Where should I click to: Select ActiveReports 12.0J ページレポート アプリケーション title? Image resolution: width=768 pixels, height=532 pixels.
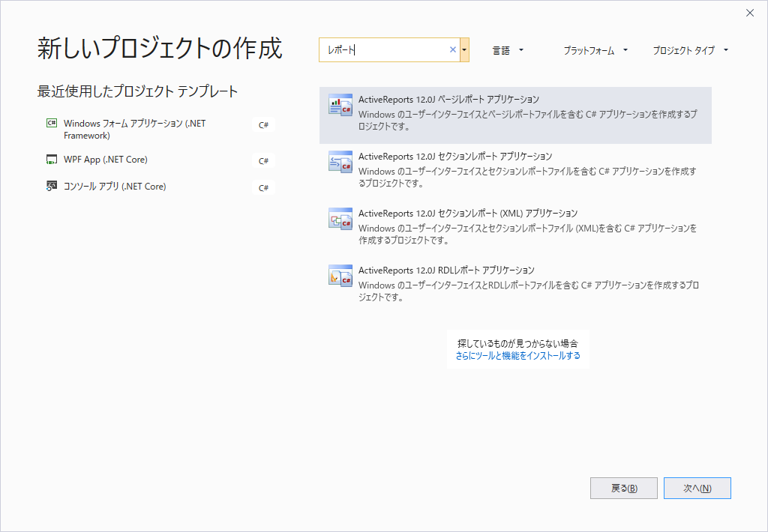(x=448, y=100)
